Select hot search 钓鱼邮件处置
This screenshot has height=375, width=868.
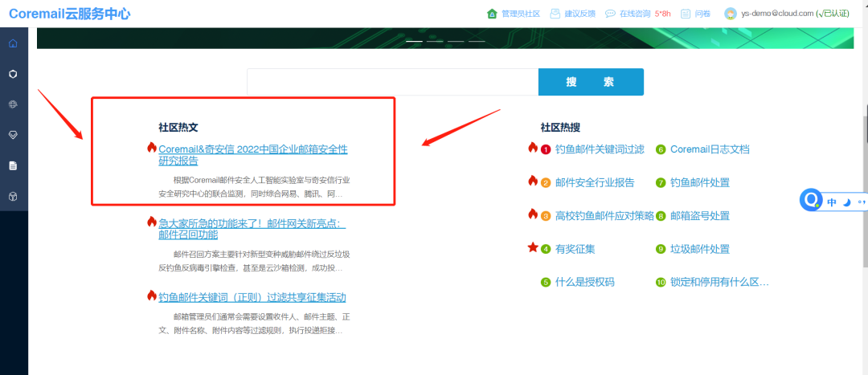(x=700, y=182)
